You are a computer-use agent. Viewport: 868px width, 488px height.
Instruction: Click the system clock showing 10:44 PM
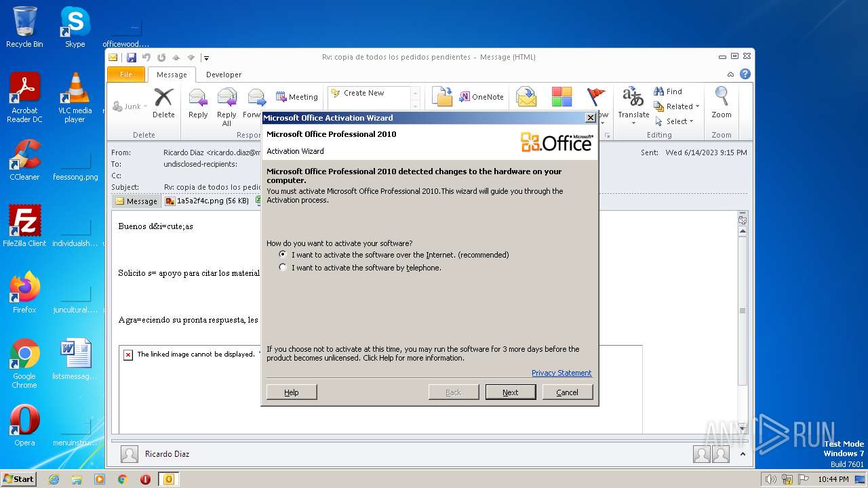(x=833, y=479)
